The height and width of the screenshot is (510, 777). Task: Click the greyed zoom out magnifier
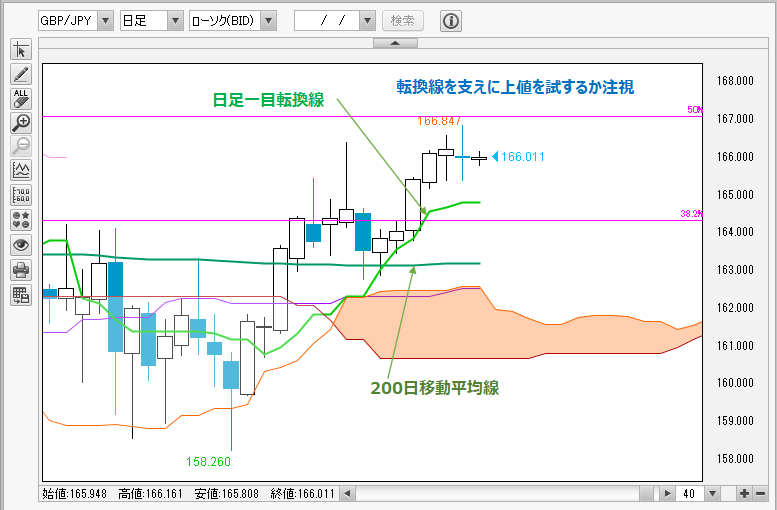[21, 146]
